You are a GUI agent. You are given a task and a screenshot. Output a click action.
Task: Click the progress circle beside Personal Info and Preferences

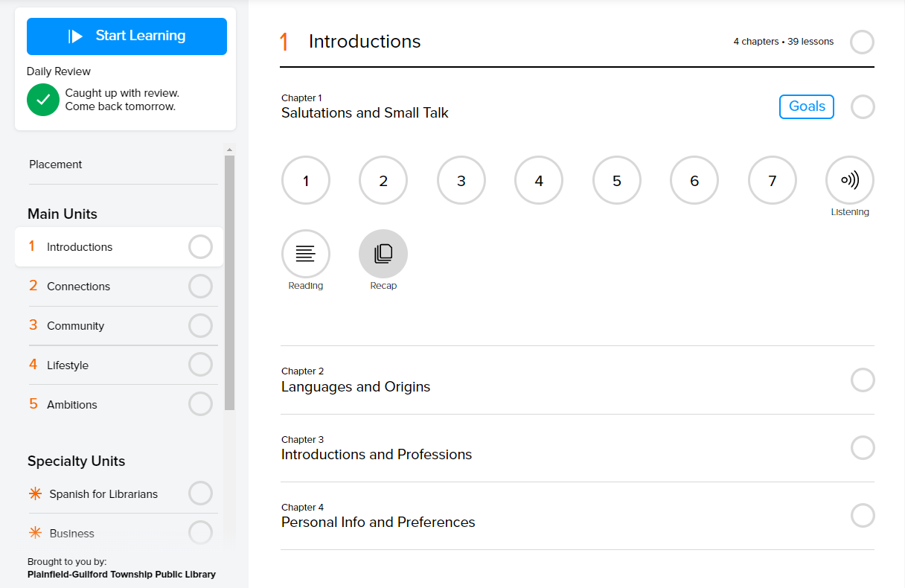pyautogui.click(x=863, y=516)
